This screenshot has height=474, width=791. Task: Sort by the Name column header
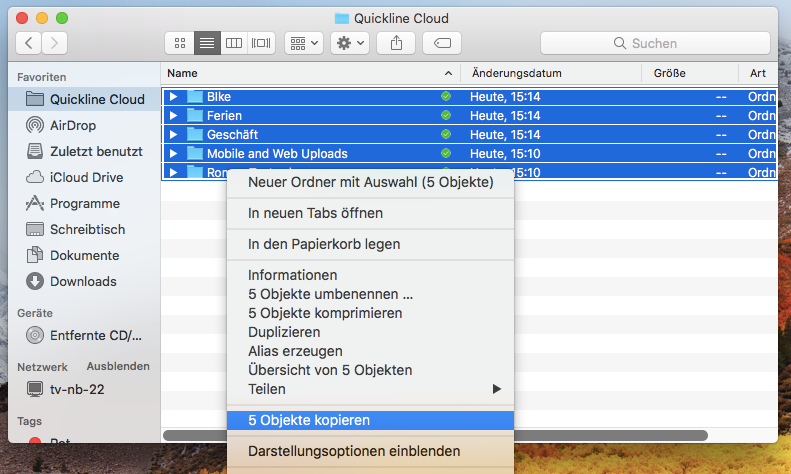pyautogui.click(x=311, y=73)
